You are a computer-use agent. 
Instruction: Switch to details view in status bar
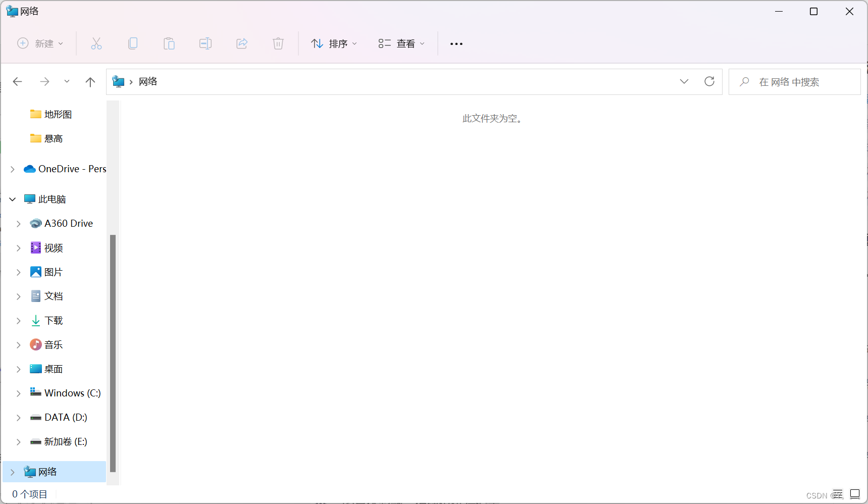pos(838,494)
